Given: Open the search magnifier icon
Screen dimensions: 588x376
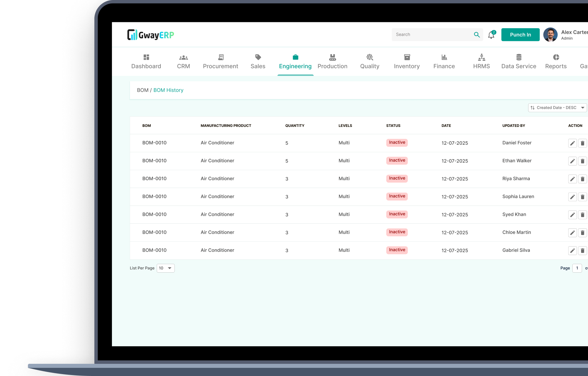Looking at the screenshot, I should 477,34.
